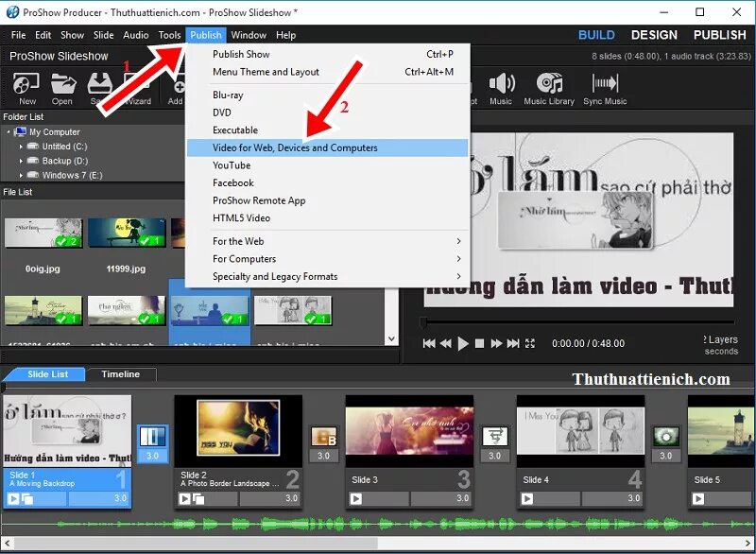
Task: Select Publish Show menu entry
Action: point(327,54)
